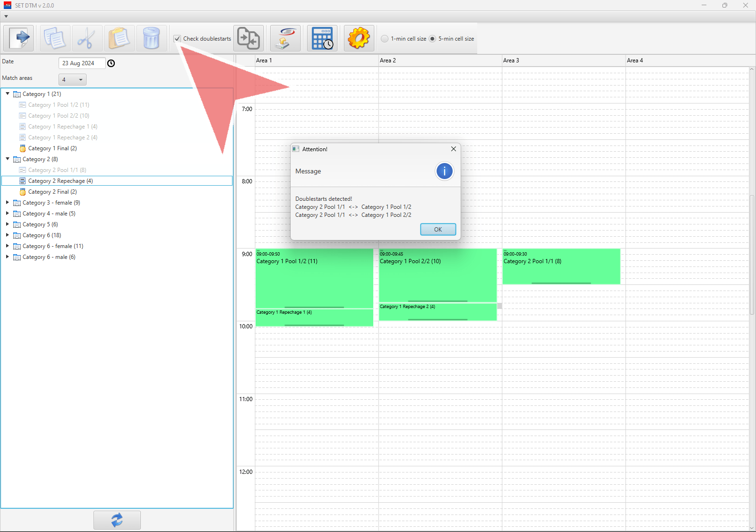Select Category 1 Final (2) in tree

(52, 148)
